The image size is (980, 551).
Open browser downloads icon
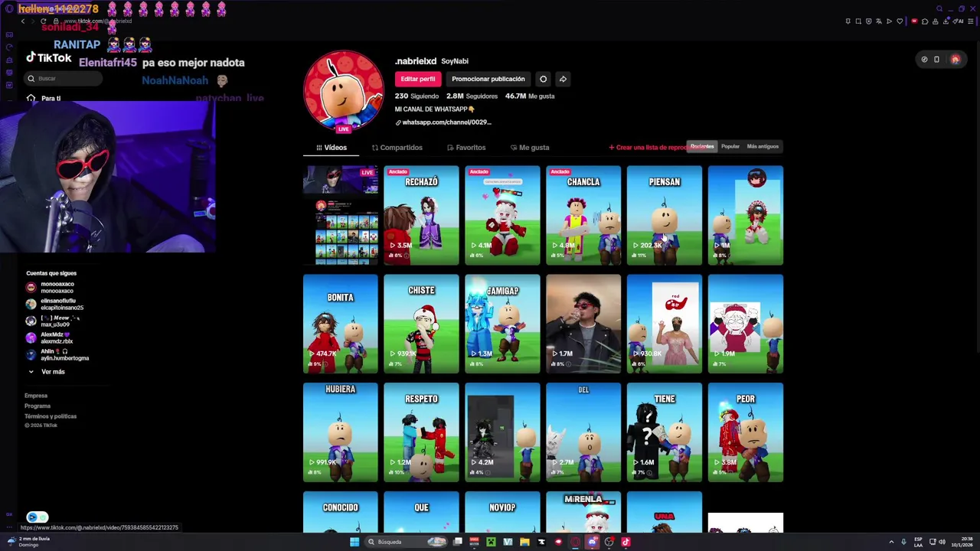point(946,21)
